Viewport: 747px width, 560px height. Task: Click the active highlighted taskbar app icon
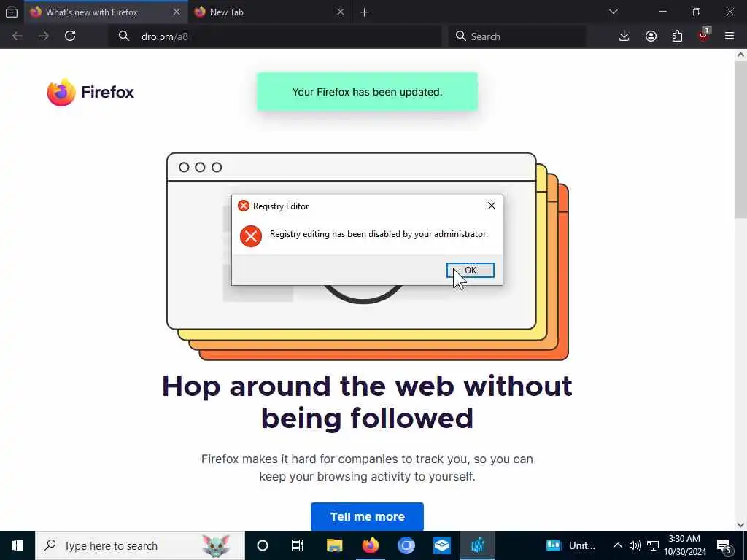click(x=477, y=545)
